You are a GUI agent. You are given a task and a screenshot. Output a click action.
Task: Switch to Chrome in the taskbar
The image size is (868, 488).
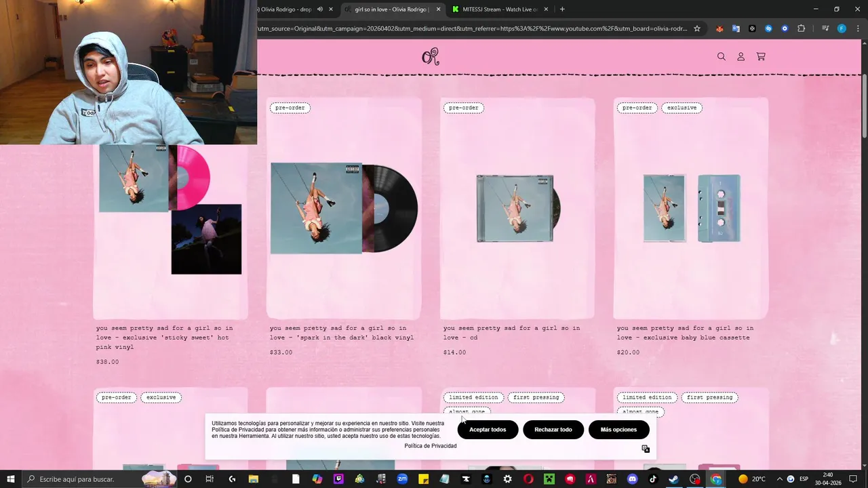coord(716,479)
